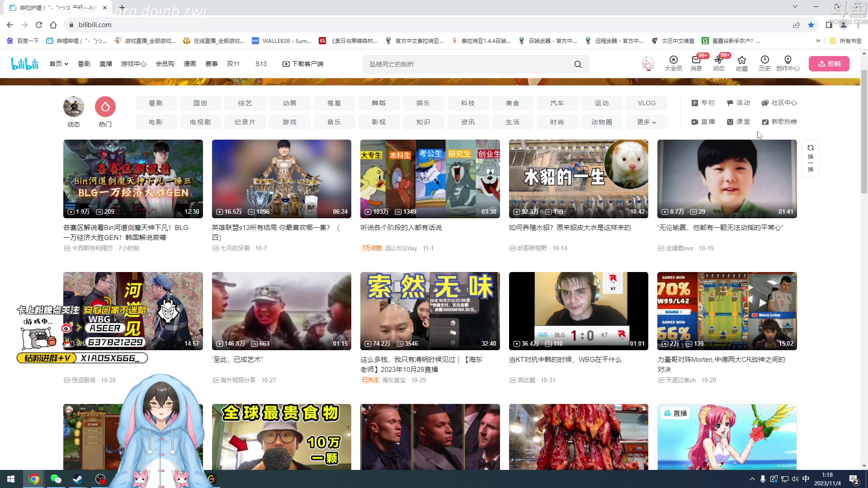This screenshot has height=488, width=868.
Task: Select the 鬼畜 category
Action: point(334,103)
